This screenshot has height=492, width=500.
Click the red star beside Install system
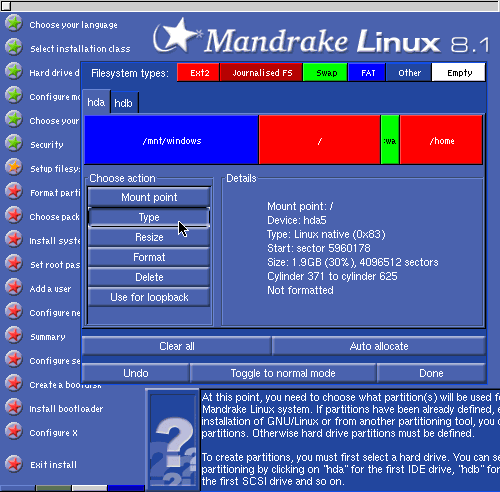pos(14,239)
